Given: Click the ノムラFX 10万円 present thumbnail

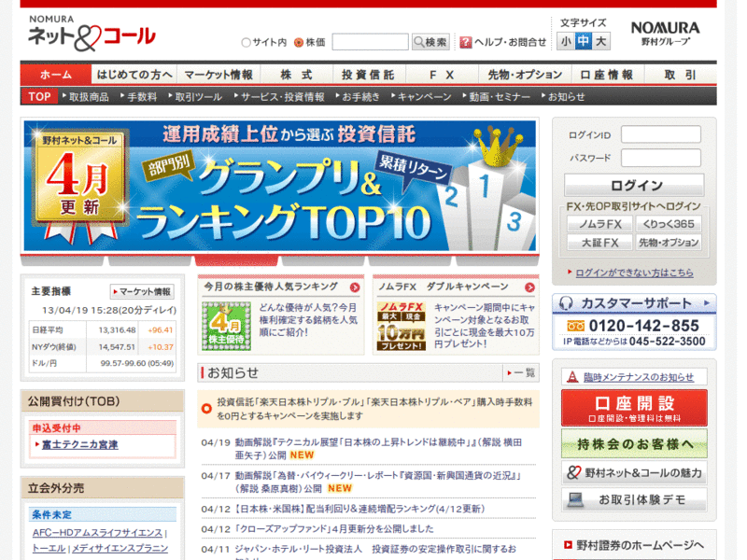Looking at the screenshot, I should [x=402, y=326].
